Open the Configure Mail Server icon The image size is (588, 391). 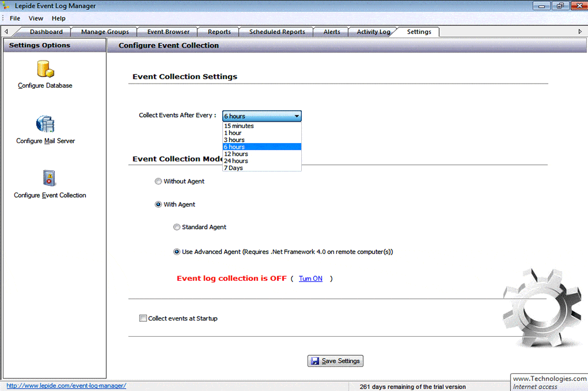click(46, 124)
